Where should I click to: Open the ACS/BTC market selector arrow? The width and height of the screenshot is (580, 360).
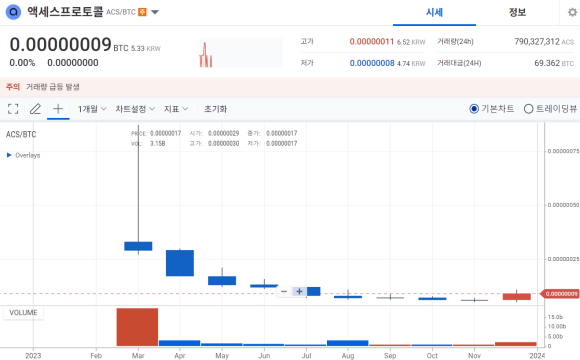click(x=155, y=12)
